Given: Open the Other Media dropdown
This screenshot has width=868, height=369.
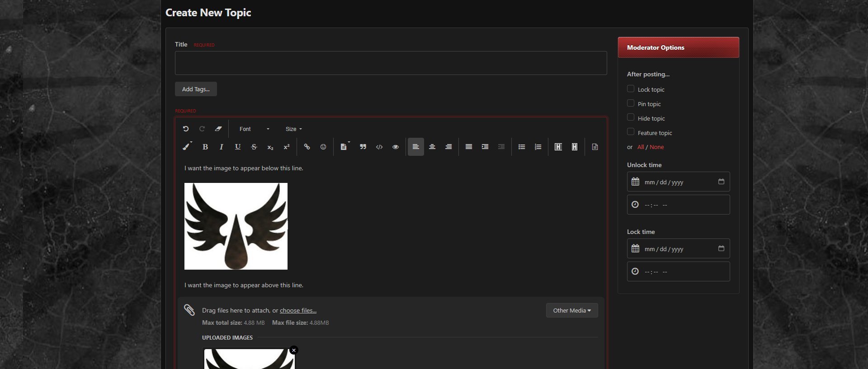Looking at the screenshot, I should [572, 310].
